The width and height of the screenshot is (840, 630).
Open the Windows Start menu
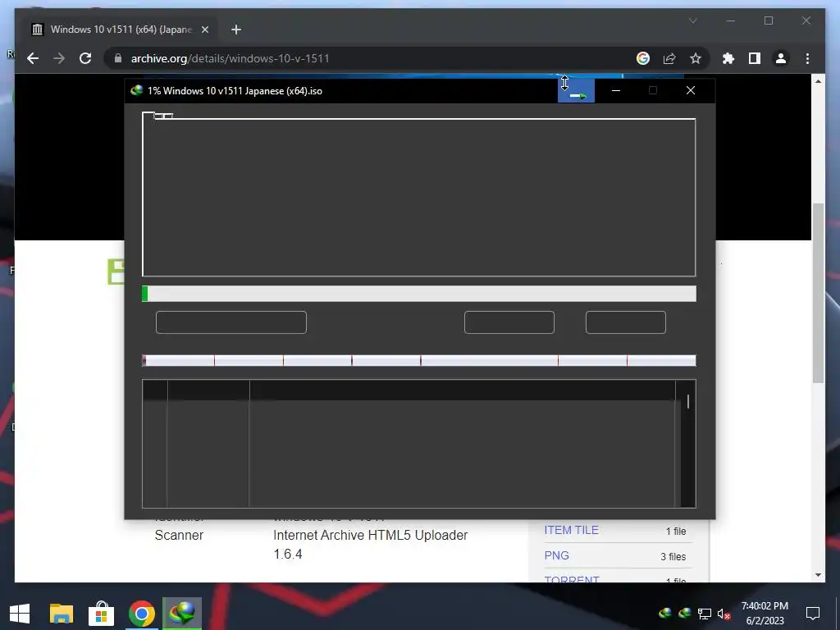pos(20,614)
